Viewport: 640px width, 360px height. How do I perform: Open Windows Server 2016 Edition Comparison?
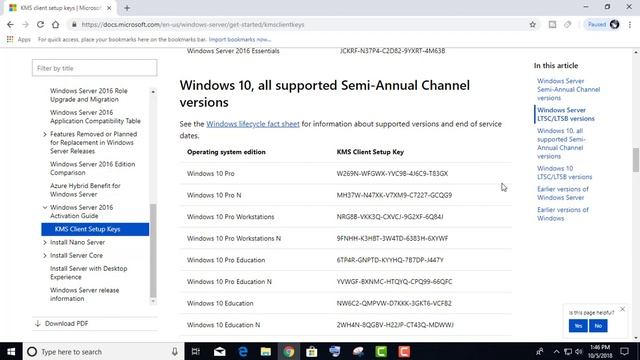click(93, 168)
